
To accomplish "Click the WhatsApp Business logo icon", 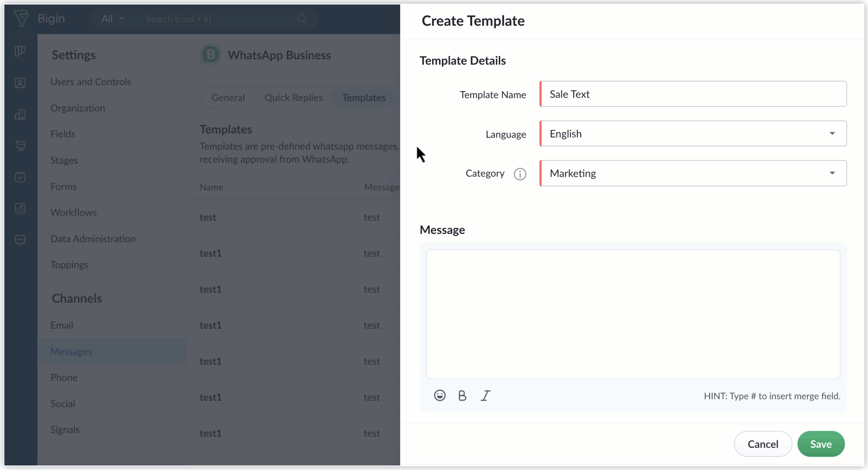I will coord(210,55).
